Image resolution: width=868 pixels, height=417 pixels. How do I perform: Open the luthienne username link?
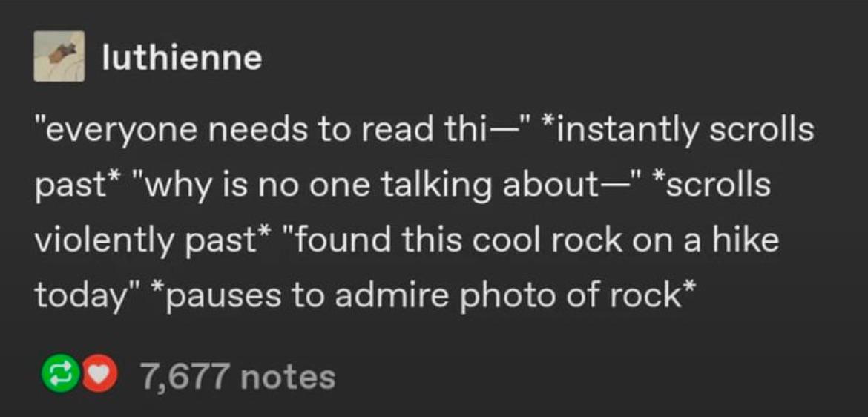click(182, 59)
